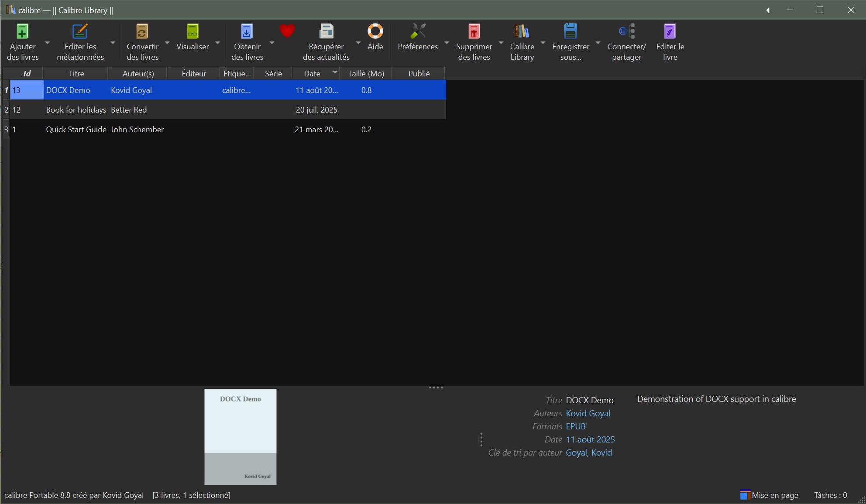Viewport: 866px width, 504px height.
Task: Open the EPUB format link
Action: (575, 426)
